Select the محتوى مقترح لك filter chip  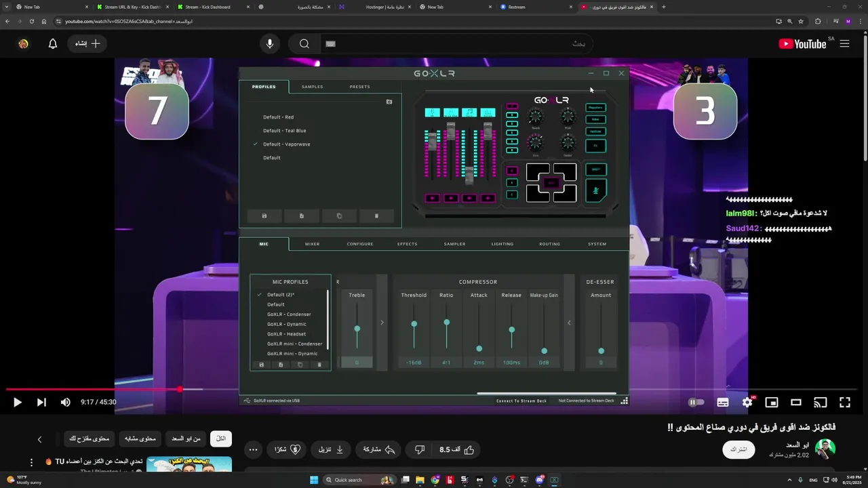pos(89,439)
